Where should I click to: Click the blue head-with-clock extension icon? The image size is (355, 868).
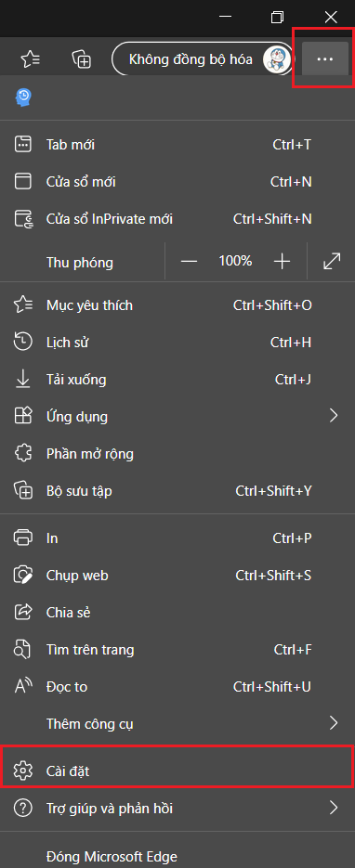[x=23, y=97]
